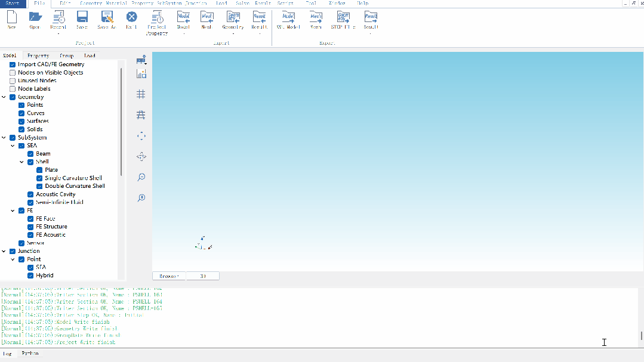The width and height of the screenshot is (644, 362).
Task: Enable the Unused Nodes checkbox
Action: (x=13, y=81)
